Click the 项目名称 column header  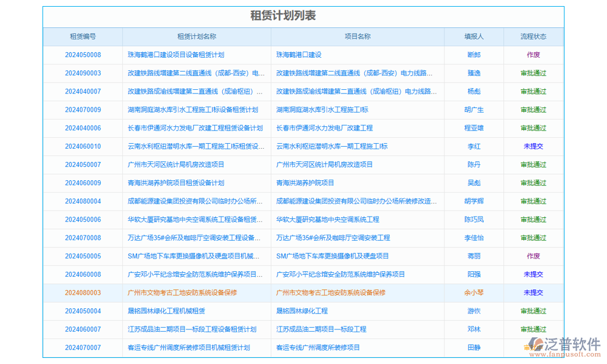coord(357,36)
